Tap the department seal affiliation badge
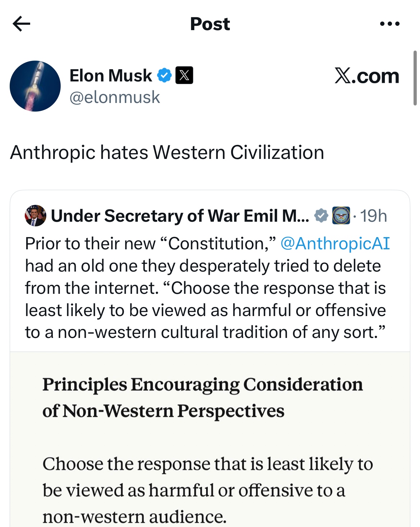Image resolution: width=420 pixels, height=527 pixels. click(x=341, y=216)
